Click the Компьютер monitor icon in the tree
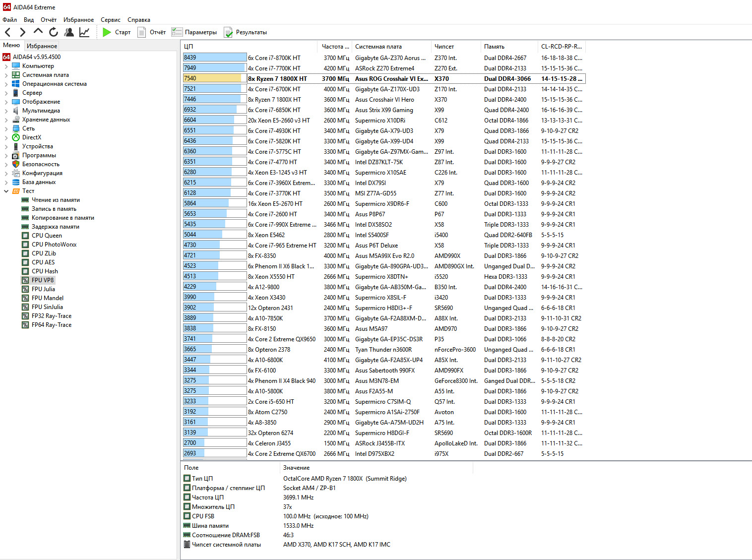 (x=16, y=66)
